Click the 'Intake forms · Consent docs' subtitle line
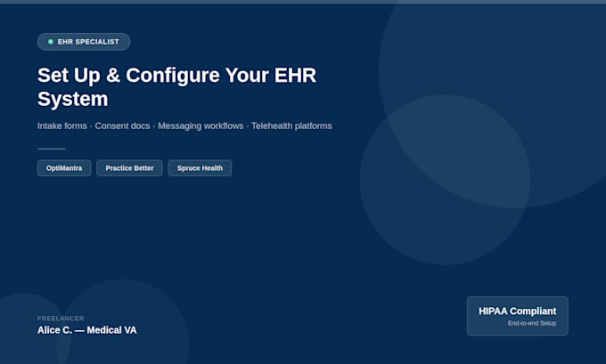The image size is (606, 364). 184,125
